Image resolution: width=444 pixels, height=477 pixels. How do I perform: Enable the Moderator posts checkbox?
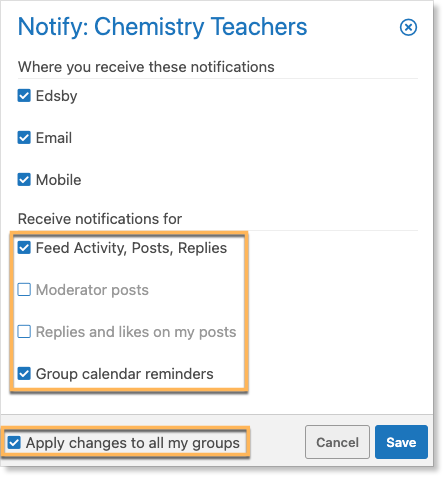[x=24, y=290]
